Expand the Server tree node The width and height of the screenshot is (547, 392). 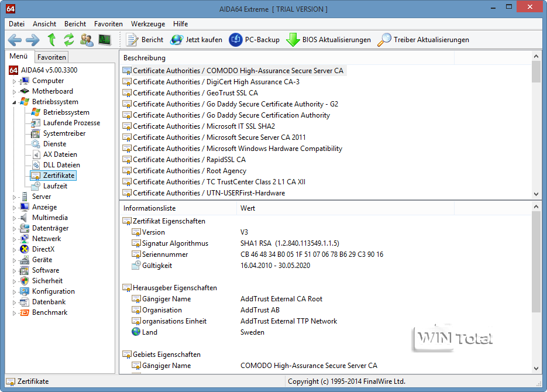tap(14, 197)
